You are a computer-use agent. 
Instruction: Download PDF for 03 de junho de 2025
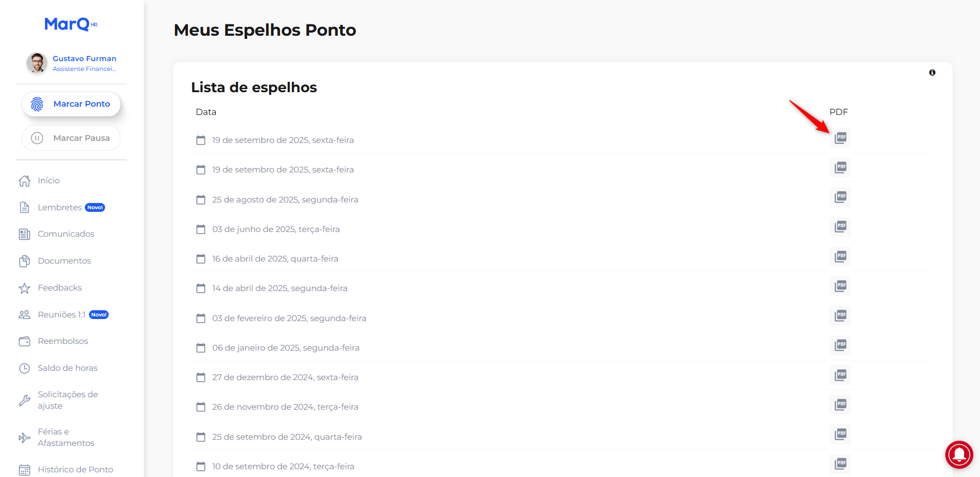[x=840, y=227]
